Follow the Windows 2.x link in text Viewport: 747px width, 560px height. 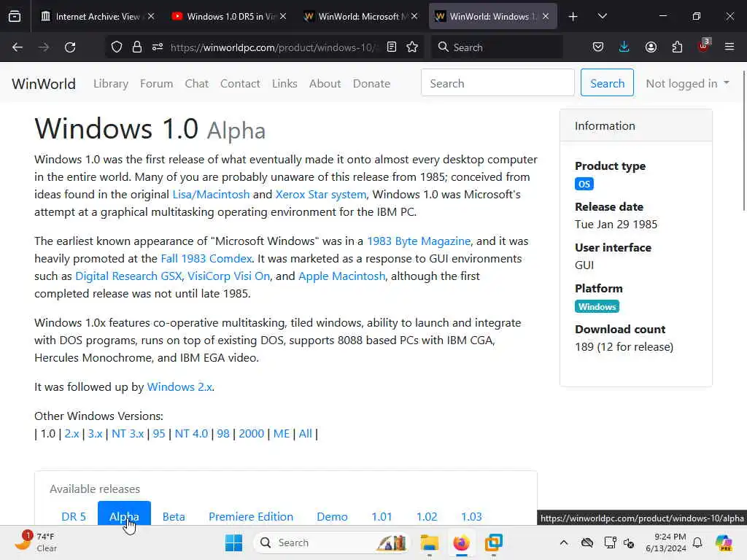pos(179,386)
